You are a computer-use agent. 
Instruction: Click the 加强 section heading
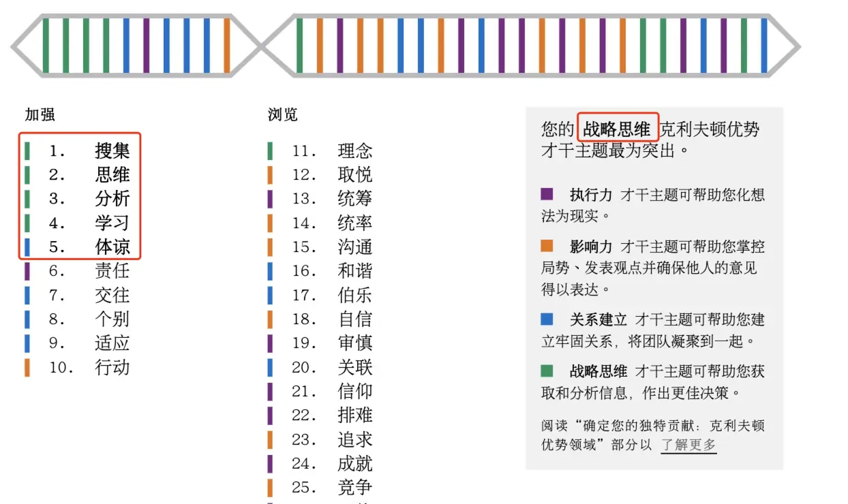pyautogui.click(x=40, y=114)
